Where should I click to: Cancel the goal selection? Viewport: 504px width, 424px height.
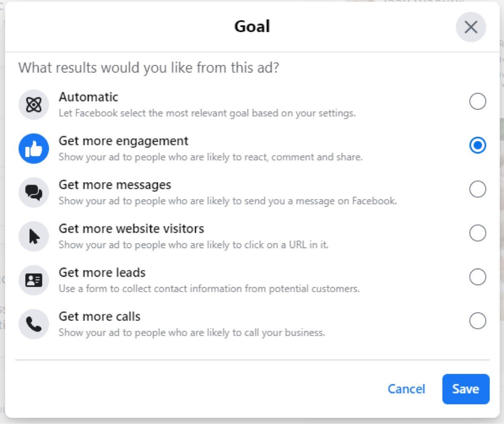[406, 389]
